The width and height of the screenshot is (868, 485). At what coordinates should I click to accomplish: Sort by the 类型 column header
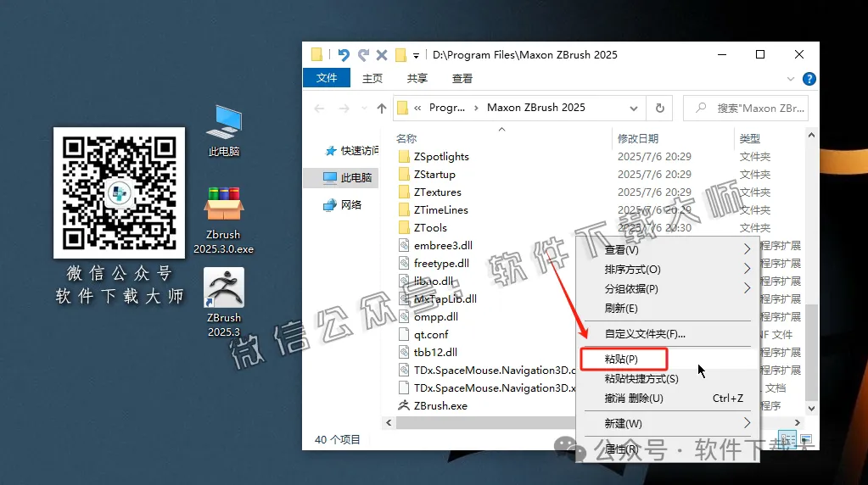pos(750,138)
